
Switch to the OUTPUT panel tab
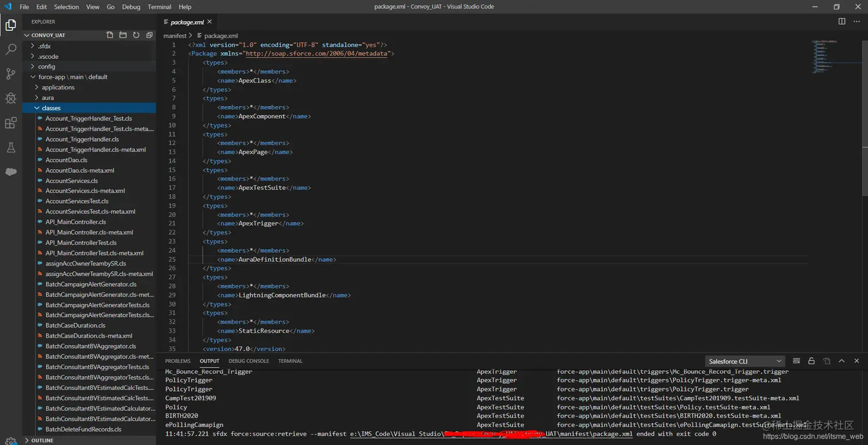coord(210,361)
